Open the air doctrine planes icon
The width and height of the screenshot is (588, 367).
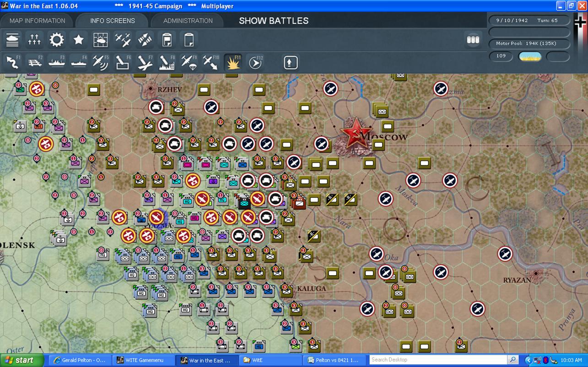coord(123,40)
